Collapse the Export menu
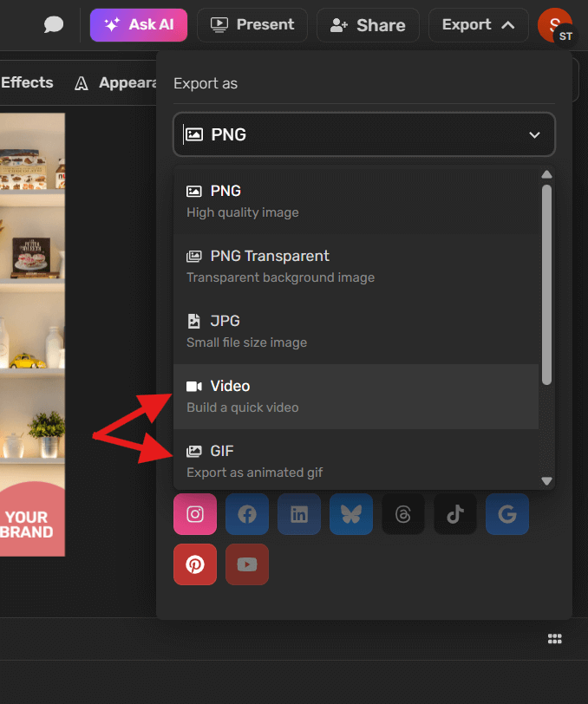Viewport: 588px width, 704px height. point(478,24)
